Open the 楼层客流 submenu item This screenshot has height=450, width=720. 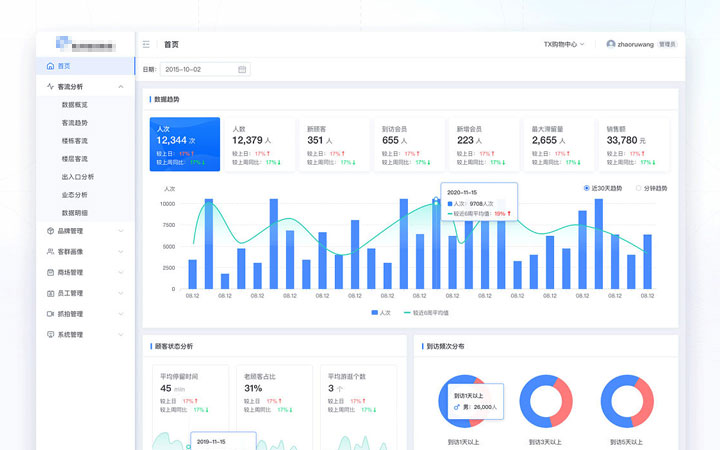(x=74, y=158)
